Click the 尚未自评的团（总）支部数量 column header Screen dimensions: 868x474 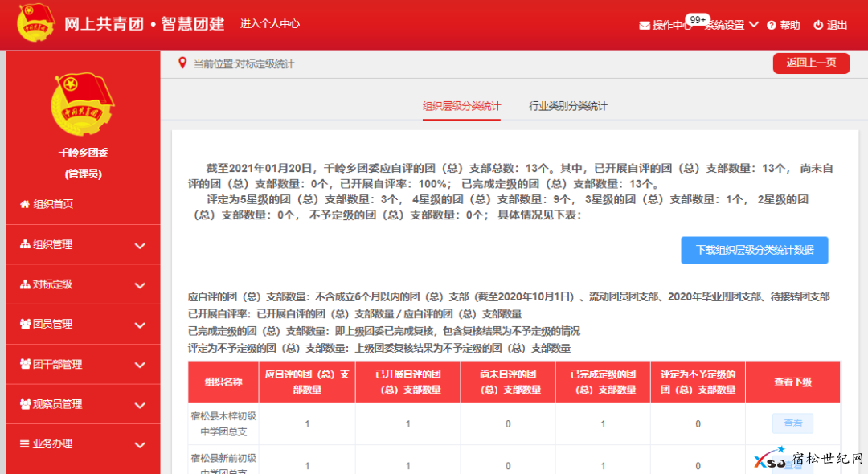[508, 382]
